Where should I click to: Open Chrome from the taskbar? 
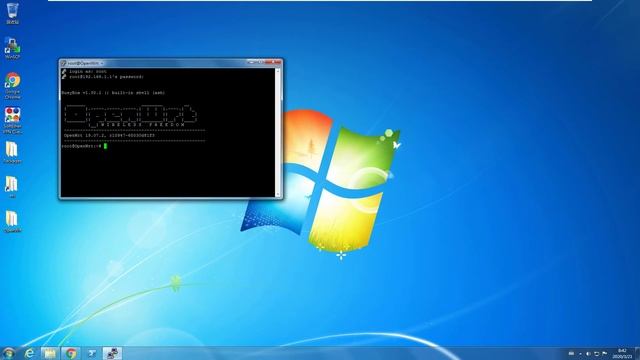click(x=71, y=353)
